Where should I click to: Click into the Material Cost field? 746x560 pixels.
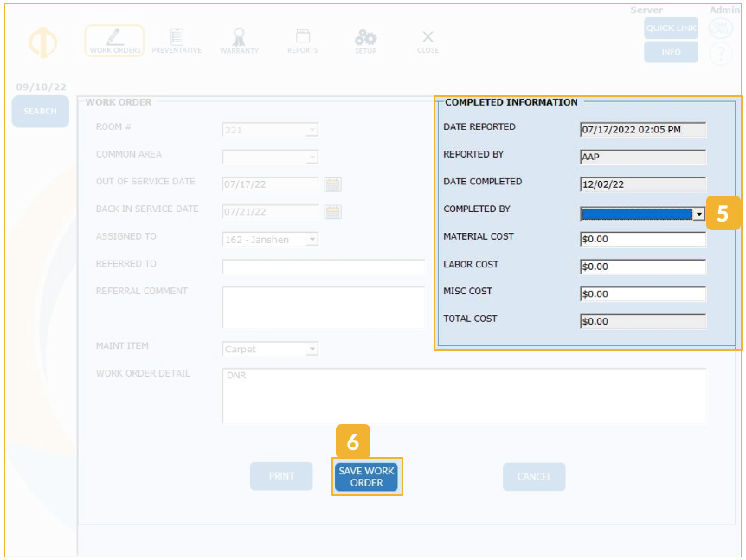(x=642, y=240)
